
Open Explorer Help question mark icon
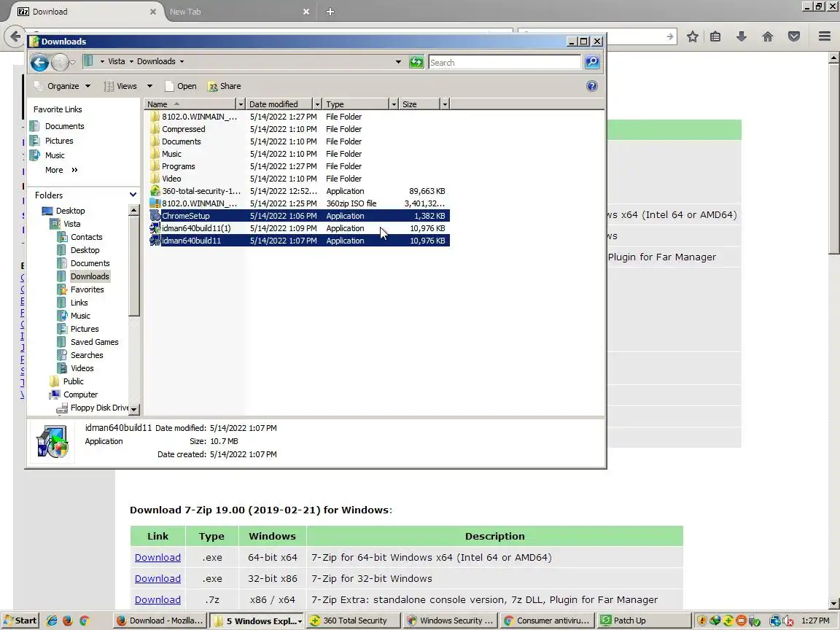point(592,86)
